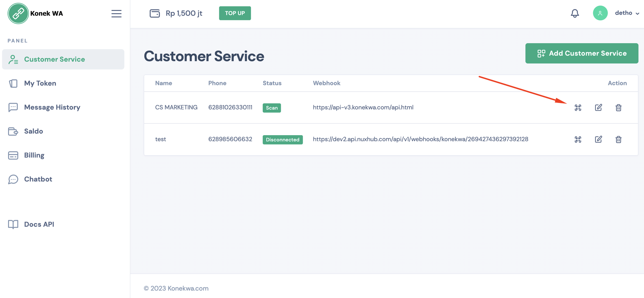Expand the detho user dropdown
This screenshot has height=298, width=644.
627,13
